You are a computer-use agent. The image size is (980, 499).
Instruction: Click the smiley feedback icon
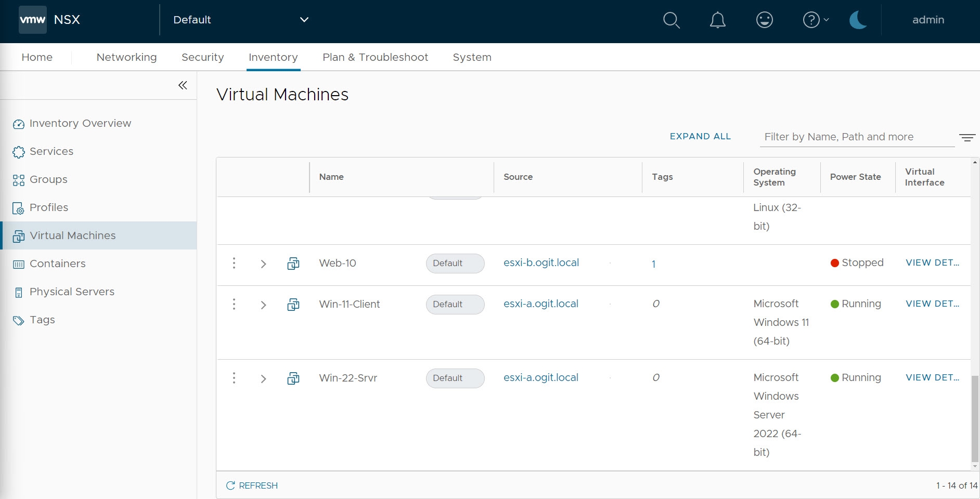point(764,20)
